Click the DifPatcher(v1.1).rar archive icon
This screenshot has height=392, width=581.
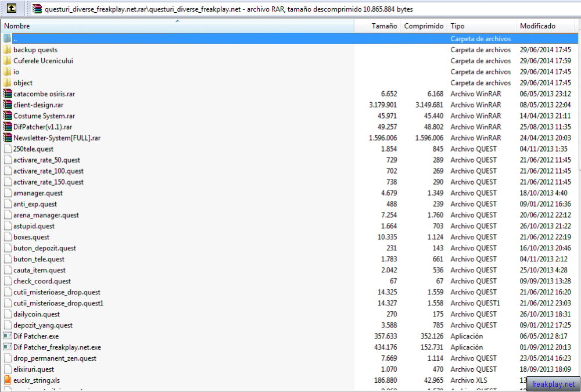8,127
